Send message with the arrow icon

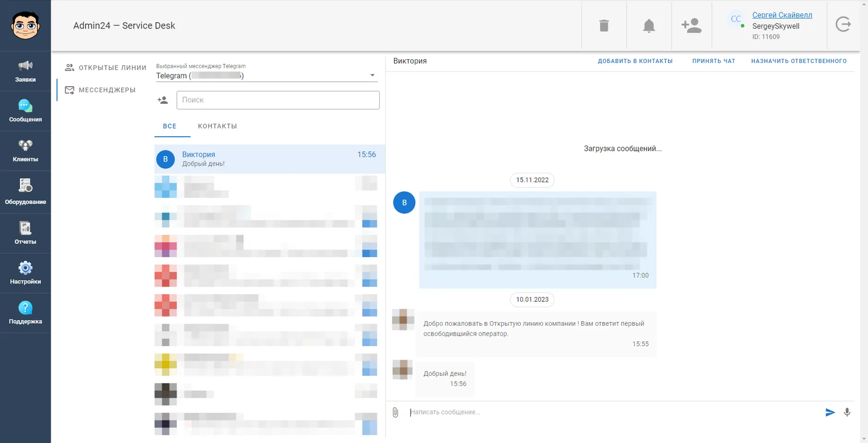coord(830,412)
